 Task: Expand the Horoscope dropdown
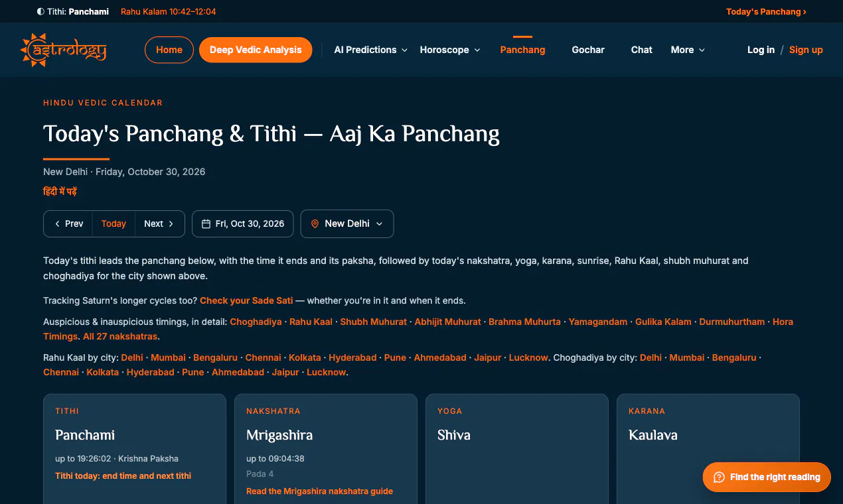(x=450, y=50)
